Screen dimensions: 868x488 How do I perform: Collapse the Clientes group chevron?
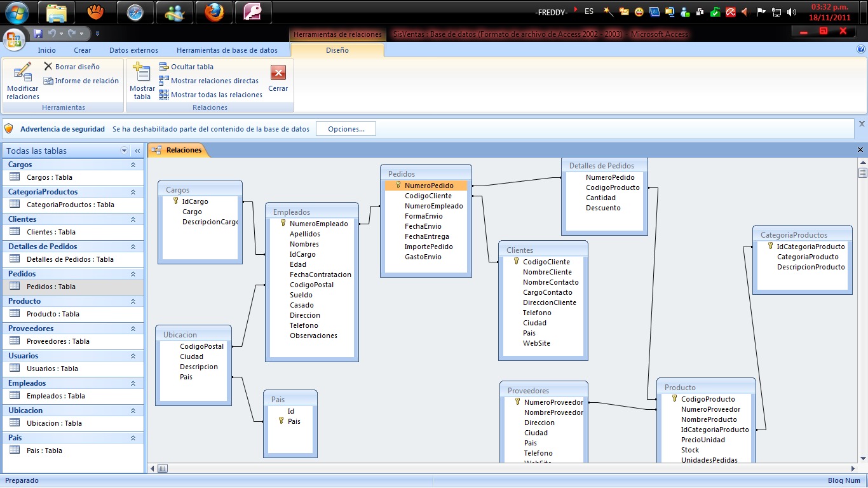pos(133,219)
